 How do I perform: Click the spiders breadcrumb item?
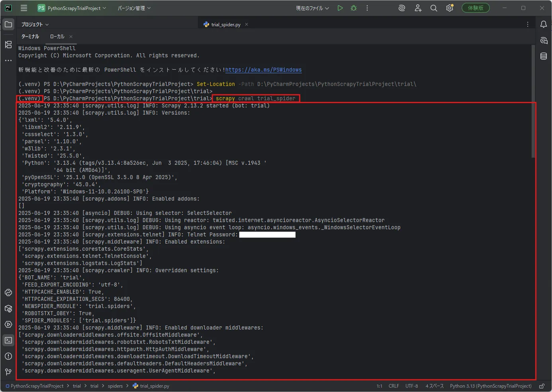click(115, 386)
